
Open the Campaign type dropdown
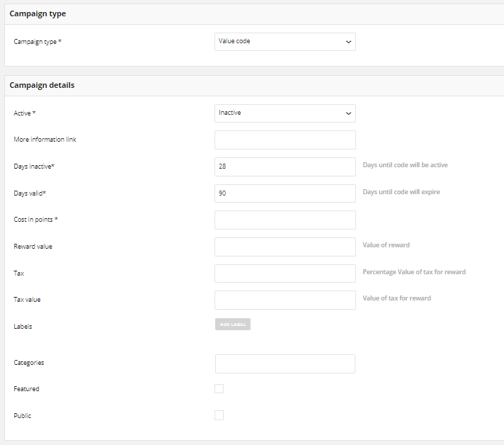(x=285, y=42)
